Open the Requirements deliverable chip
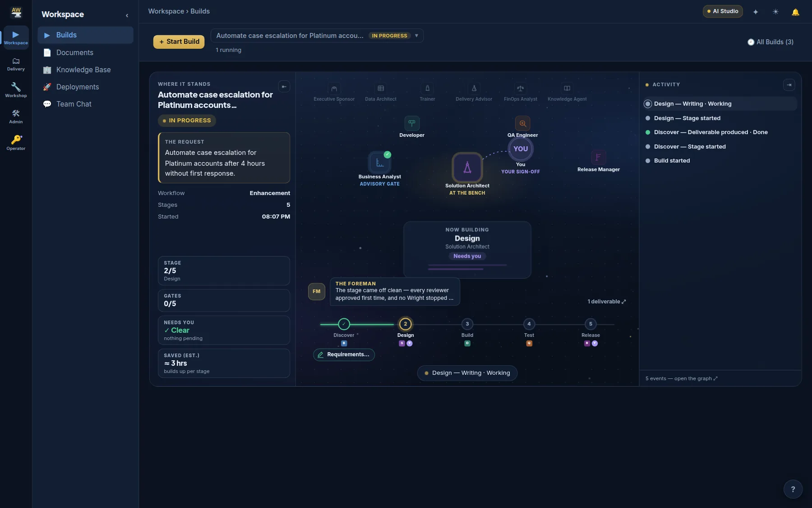The image size is (812, 508). point(344,355)
